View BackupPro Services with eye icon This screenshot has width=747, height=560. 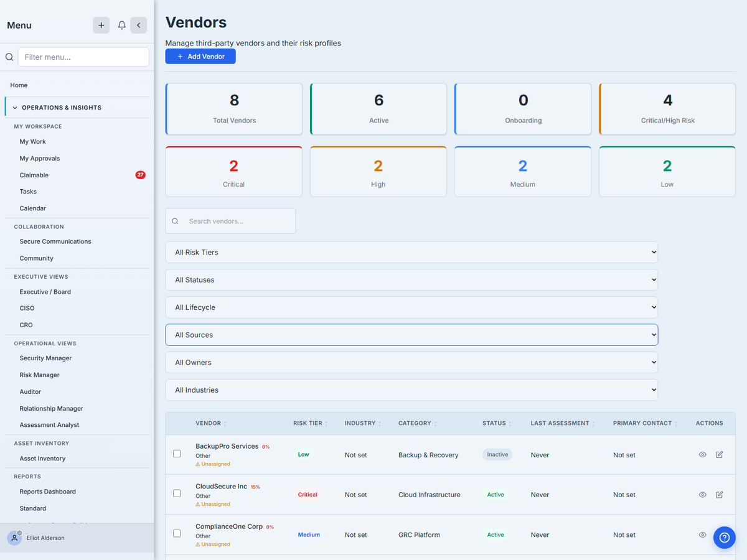pyautogui.click(x=702, y=455)
